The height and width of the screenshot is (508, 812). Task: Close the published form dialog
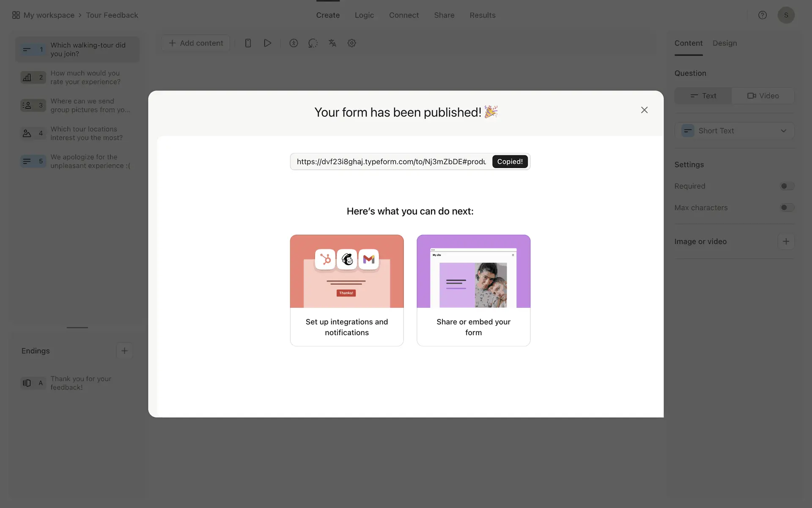point(644,110)
